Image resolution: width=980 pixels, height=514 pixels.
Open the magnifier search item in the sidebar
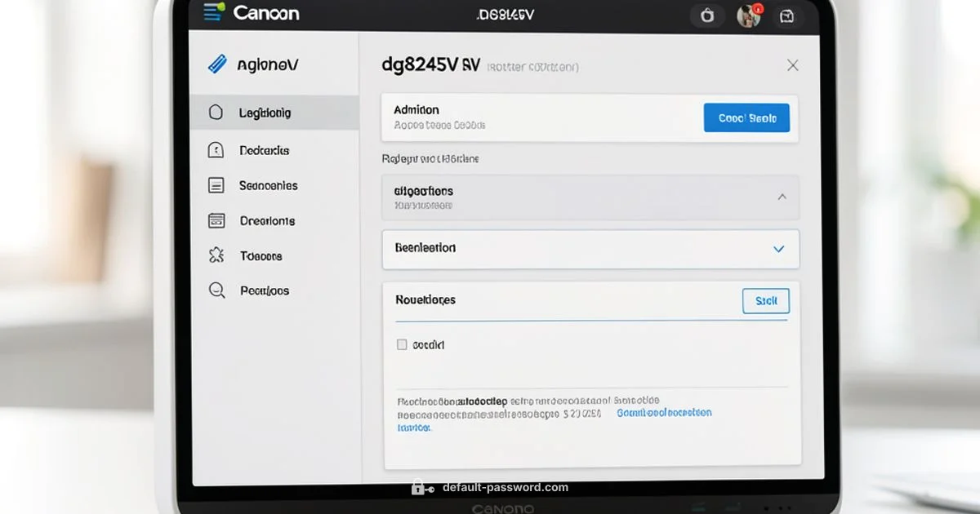click(x=216, y=290)
